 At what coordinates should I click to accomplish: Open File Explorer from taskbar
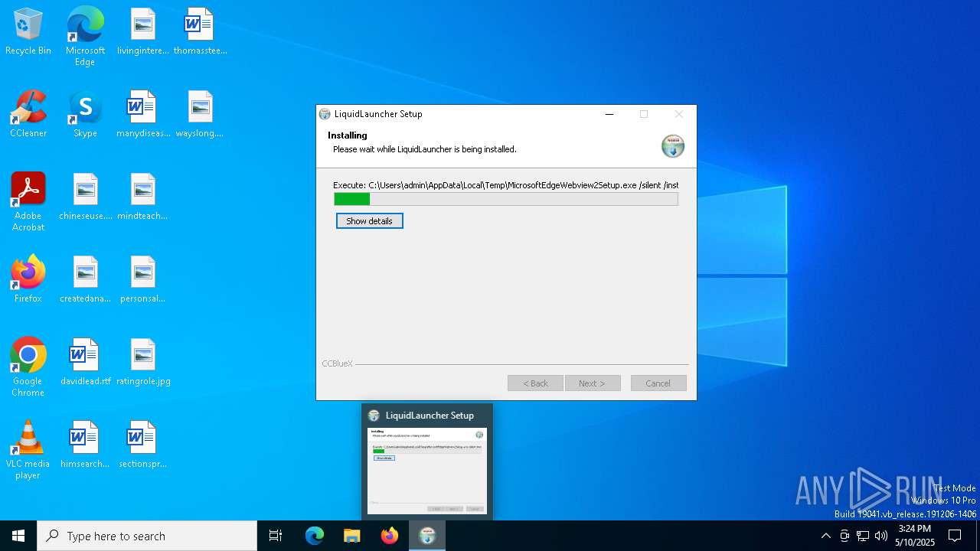click(x=352, y=536)
